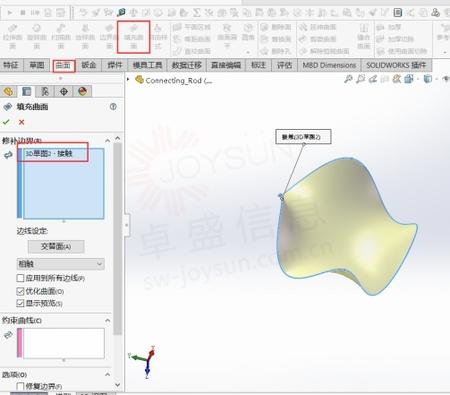The image size is (450, 395).
Task: Open the reference geometry dropdown arrow
Action: [x=445, y=52]
